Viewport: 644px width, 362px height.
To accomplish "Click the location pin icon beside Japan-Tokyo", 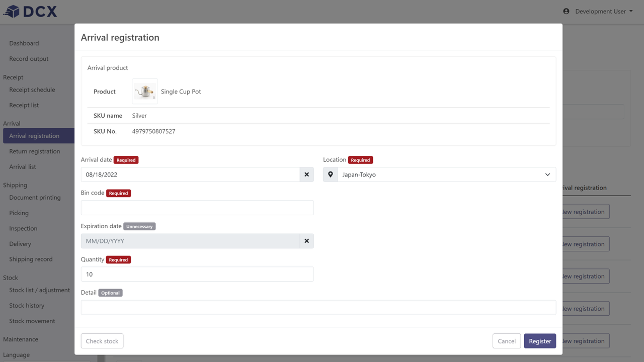I will 330,174.
